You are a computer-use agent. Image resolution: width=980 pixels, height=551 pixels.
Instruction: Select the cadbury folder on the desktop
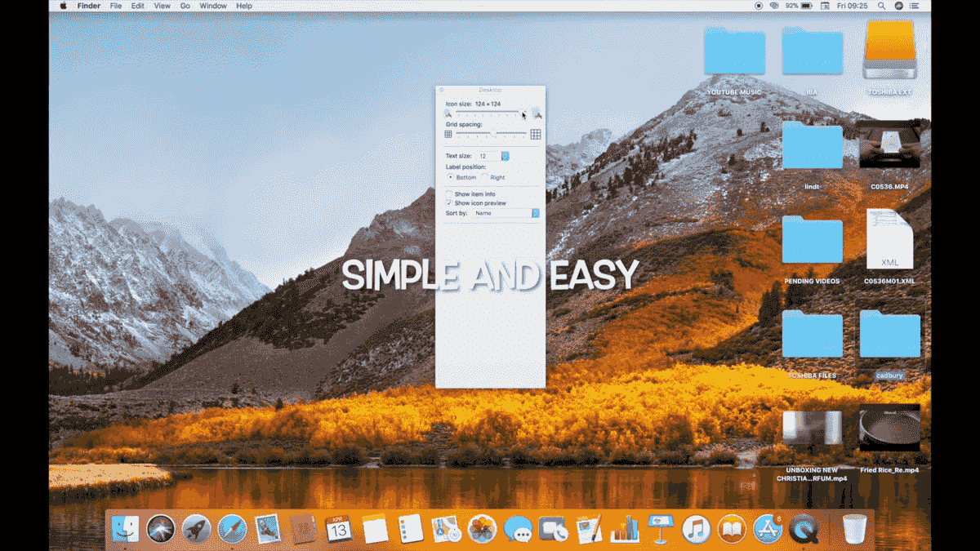889,335
